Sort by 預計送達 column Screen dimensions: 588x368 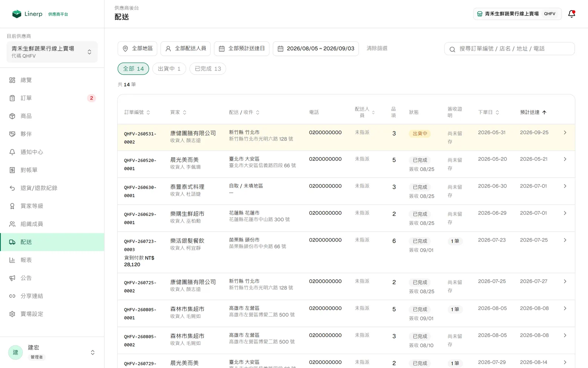point(533,112)
